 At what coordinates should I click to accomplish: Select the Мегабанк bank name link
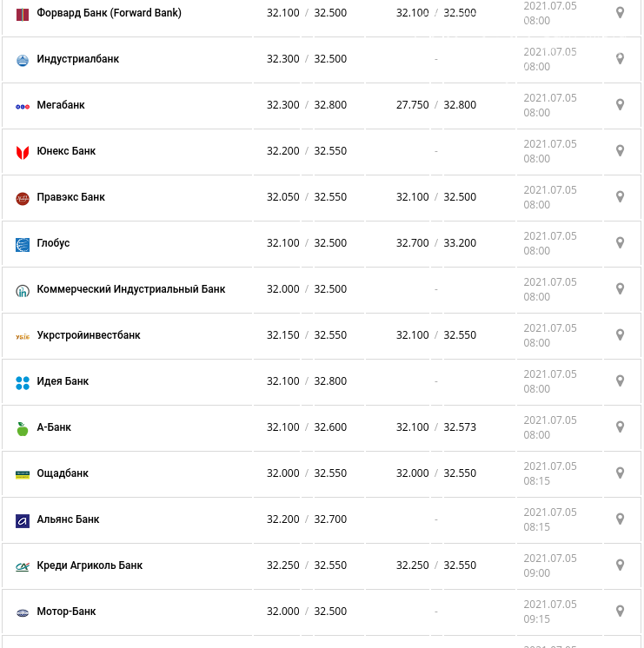click(61, 105)
